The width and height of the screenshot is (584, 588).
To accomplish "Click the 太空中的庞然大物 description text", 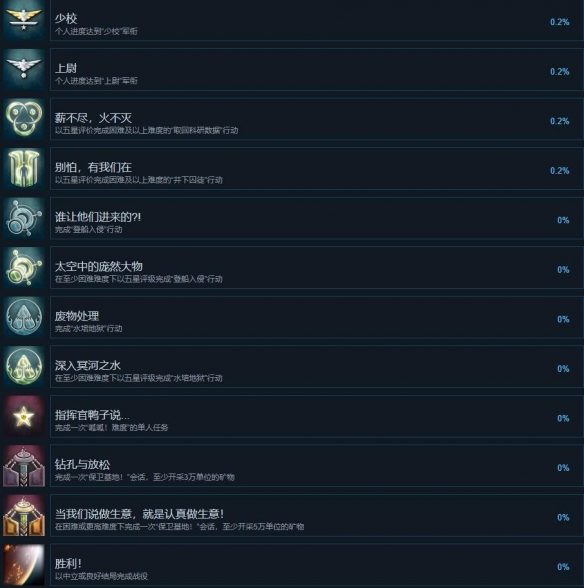I will click(138, 279).
